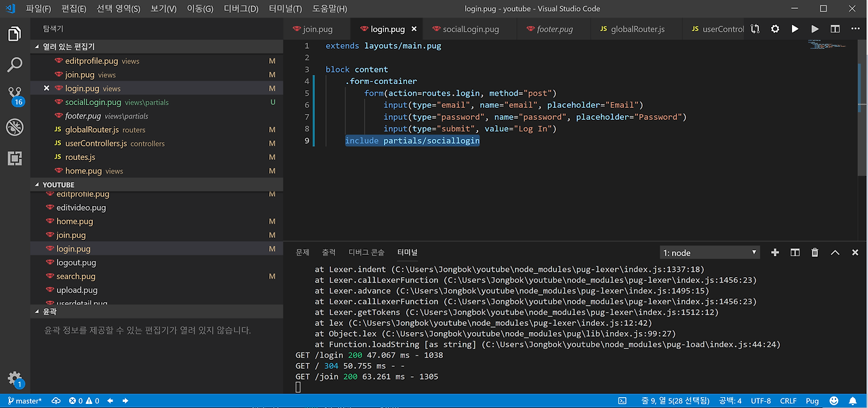Collapse the YOUTUBE folder section
Image resolution: width=868 pixels, height=408 pixels.
click(x=58, y=184)
